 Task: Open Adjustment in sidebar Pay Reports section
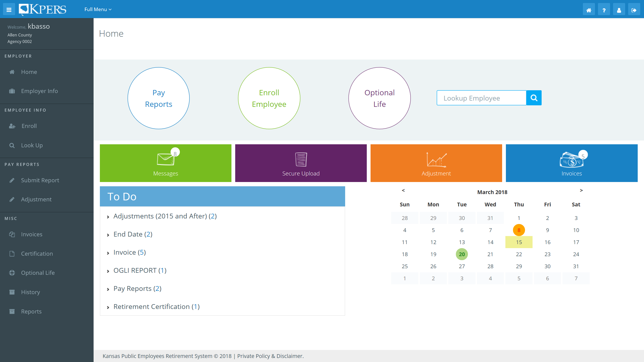[47, 199]
